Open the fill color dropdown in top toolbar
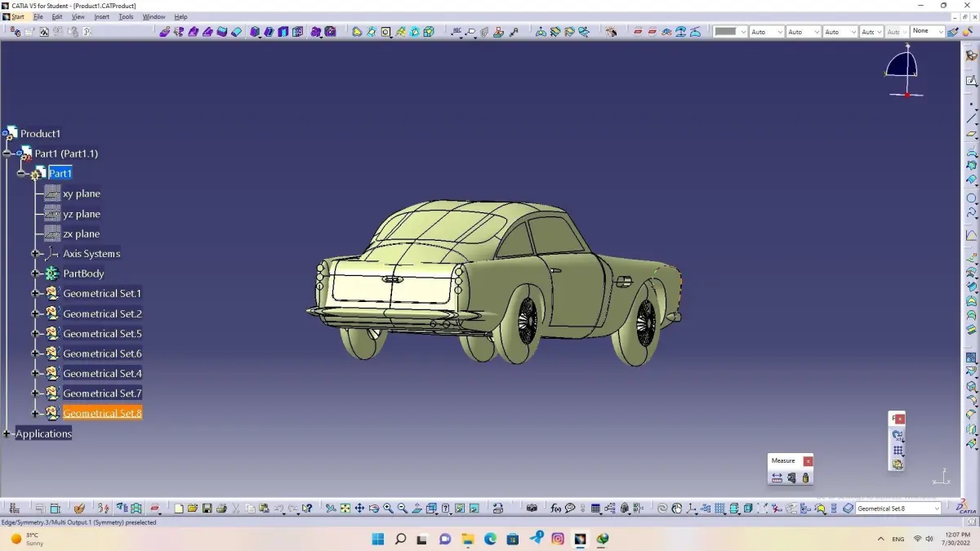This screenshot has height=551, width=980. point(730,31)
